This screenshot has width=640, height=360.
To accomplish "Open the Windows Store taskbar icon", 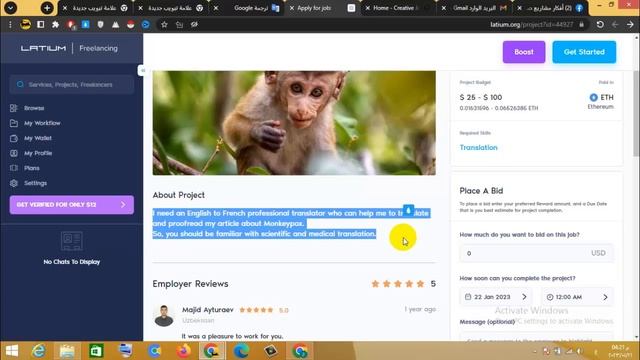I will pyautogui.click(x=96, y=351).
